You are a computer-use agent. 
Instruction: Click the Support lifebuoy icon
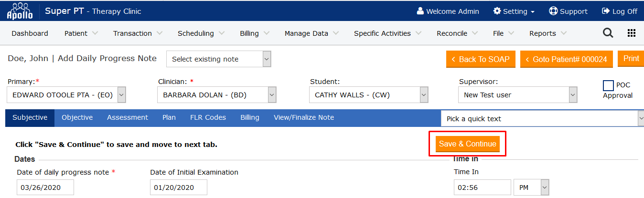click(x=553, y=11)
